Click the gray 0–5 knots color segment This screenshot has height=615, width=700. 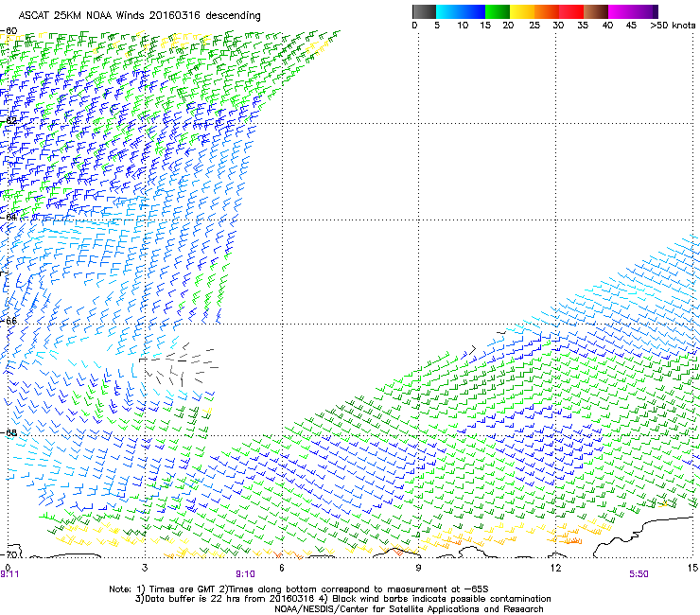(424, 11)
